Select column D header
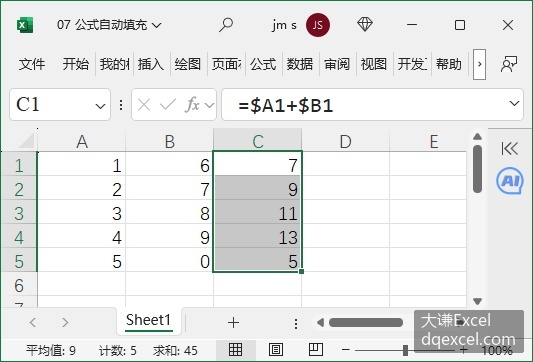The height and width of the screenshot is (362, 533). [x=345, y=141]
